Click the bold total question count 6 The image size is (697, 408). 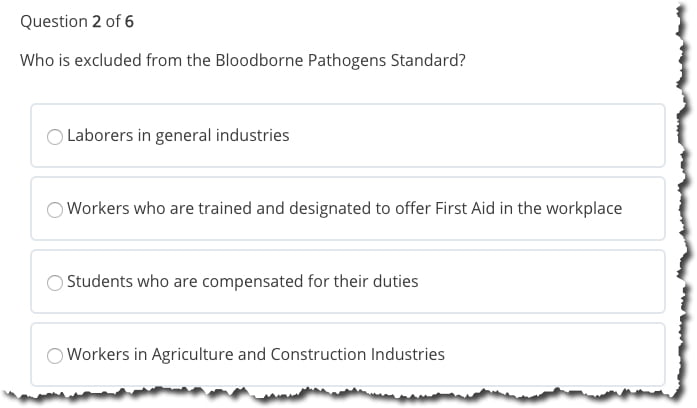coord(129,21)
